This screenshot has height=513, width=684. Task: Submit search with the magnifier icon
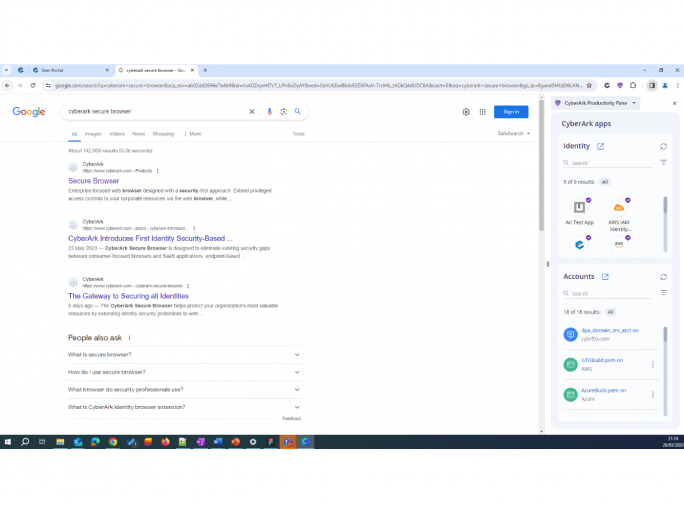coord(298,112)
